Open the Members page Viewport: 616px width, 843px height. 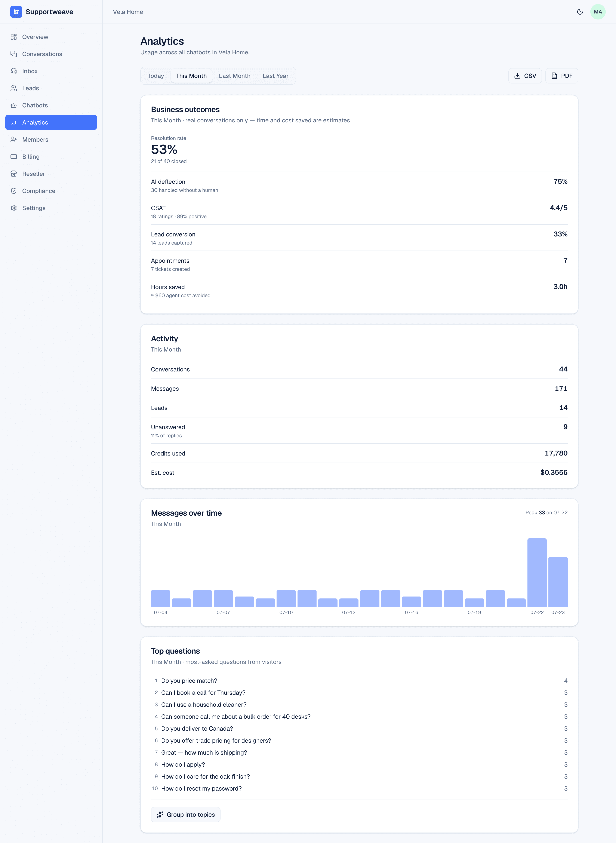tap(51, 140)
